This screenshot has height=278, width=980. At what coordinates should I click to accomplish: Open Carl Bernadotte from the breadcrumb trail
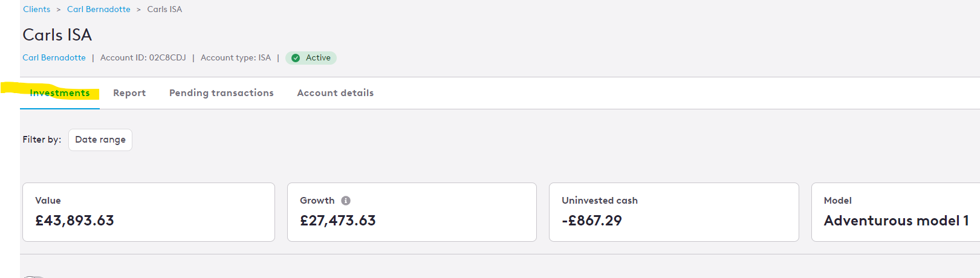click(x=99, y=9)
